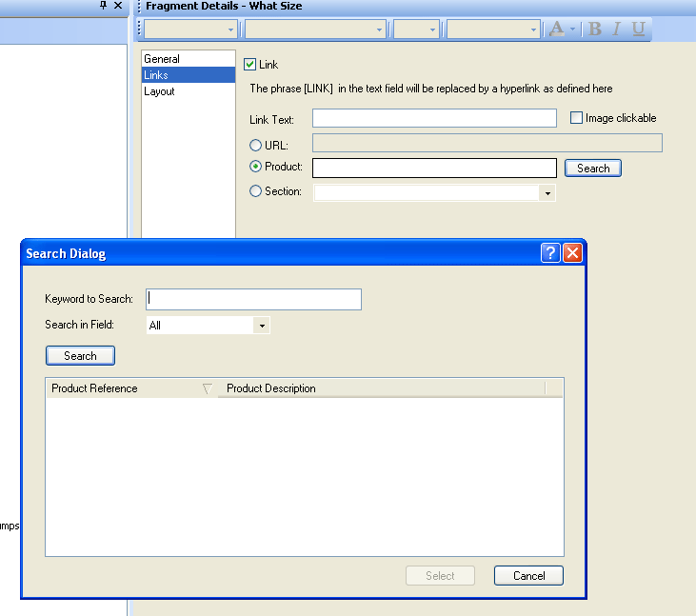Click the Underline formatting icon
696x616 pixels.
coord(638,30)
